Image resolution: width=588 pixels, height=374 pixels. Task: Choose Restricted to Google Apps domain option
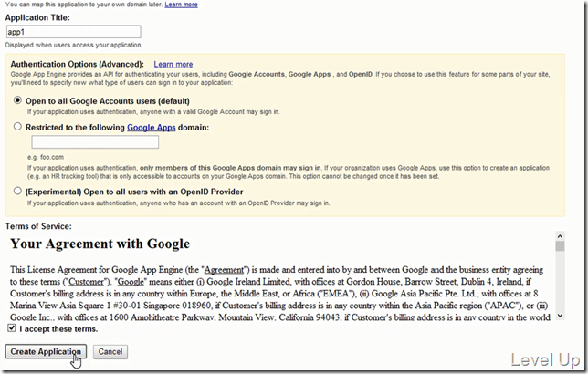click(17, 126)
